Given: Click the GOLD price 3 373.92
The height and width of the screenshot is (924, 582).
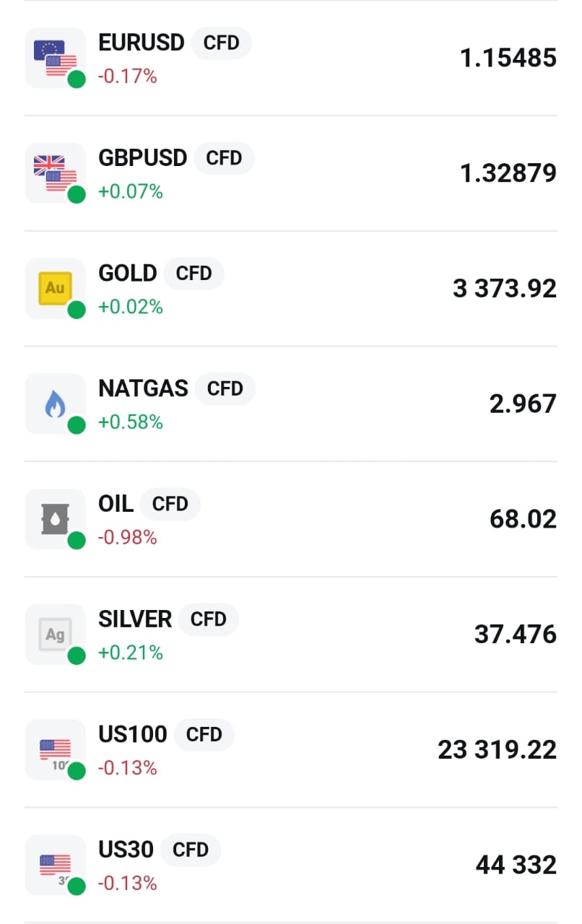Looking at the screenshot, I should 505,289.
